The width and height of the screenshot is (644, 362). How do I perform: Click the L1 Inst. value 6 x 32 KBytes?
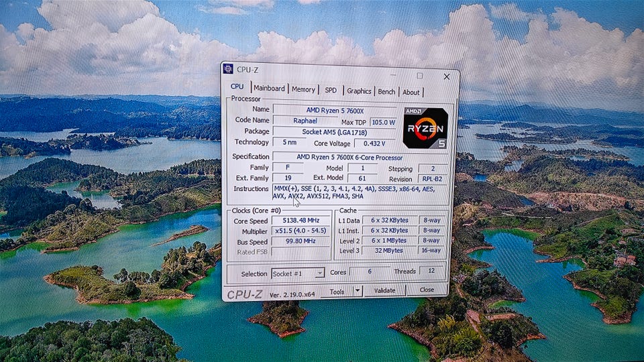click(389, 230)
